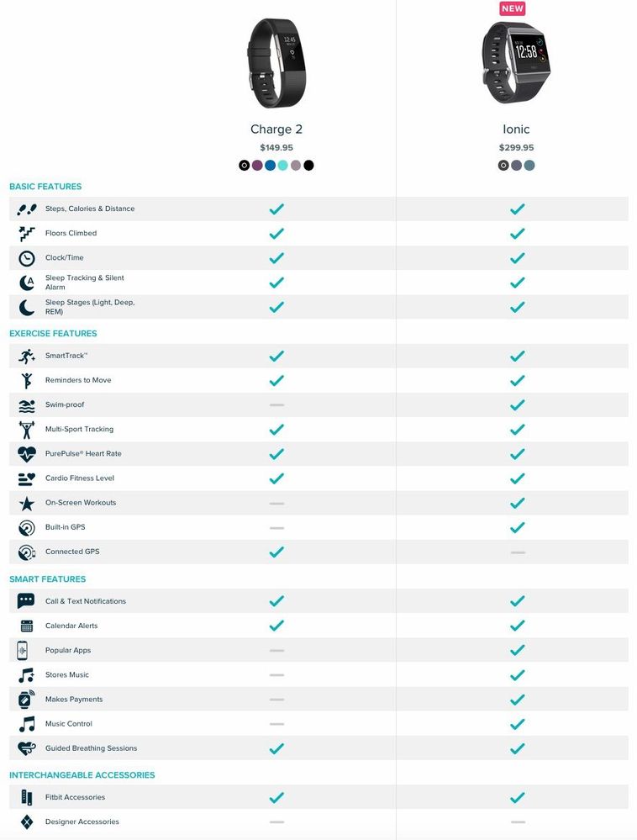637x840 pixels.
Task: Click the Steps, Calories & Distance footprints icon
Action: pyautogui.click(x=27, y=209)
